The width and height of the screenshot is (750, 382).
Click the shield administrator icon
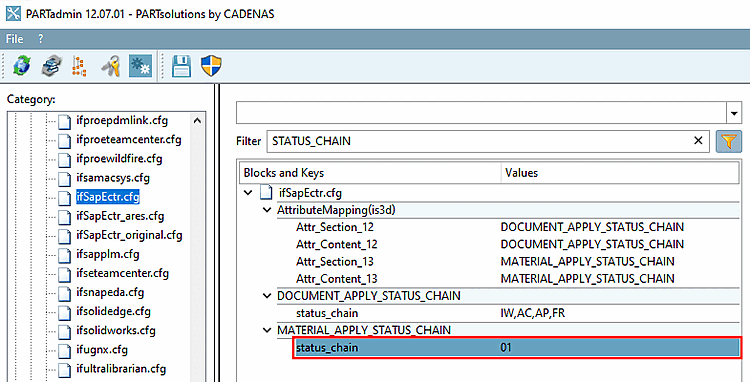pos(211,65)
